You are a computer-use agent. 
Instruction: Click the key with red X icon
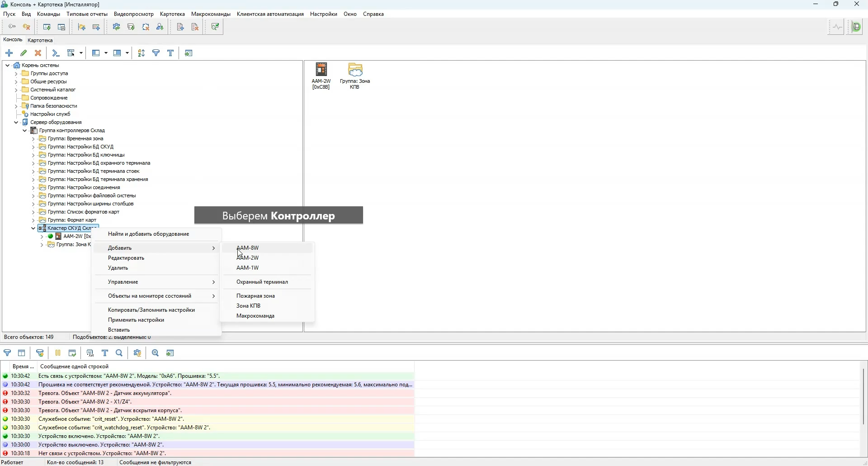(x=27, y=27)
